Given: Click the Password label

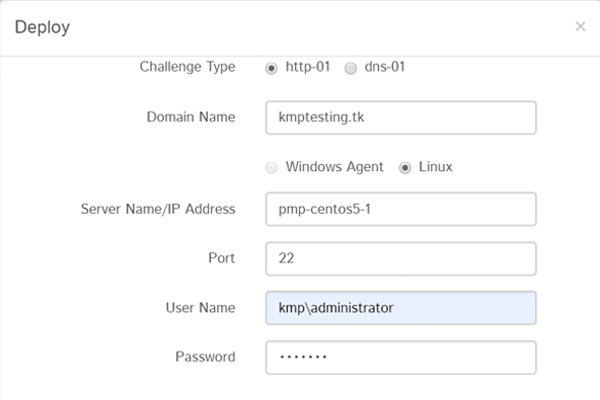Looking at the screenshot, I should (205, 356).
